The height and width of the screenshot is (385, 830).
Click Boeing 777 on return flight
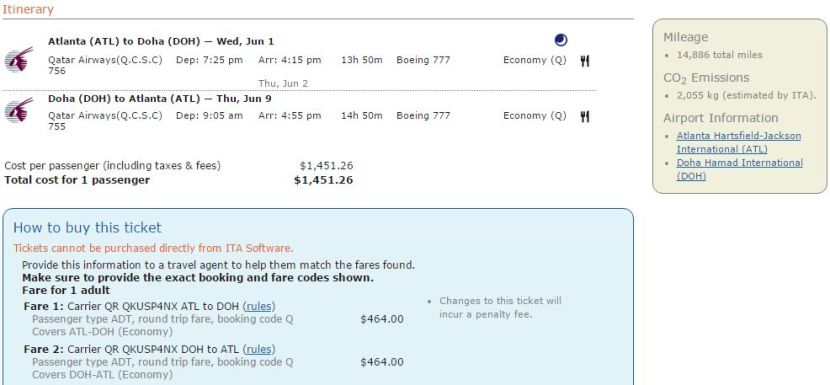[423, 115]
